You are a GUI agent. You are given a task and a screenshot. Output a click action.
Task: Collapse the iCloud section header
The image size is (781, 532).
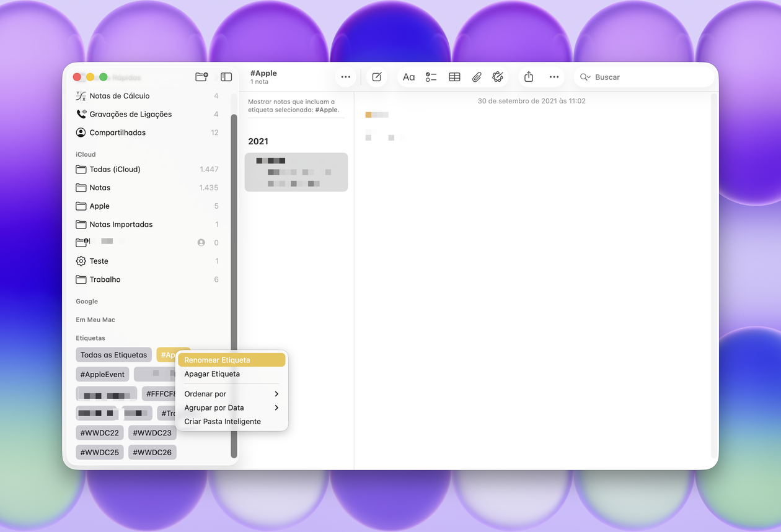(86, 154)
